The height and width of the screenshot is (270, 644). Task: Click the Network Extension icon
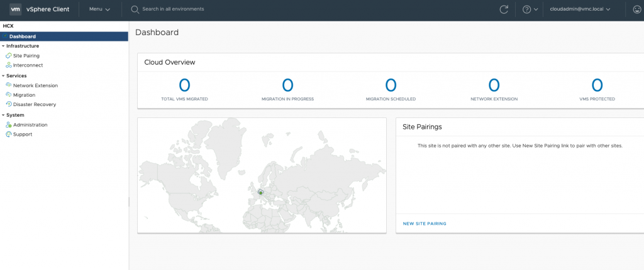[9, 85]
